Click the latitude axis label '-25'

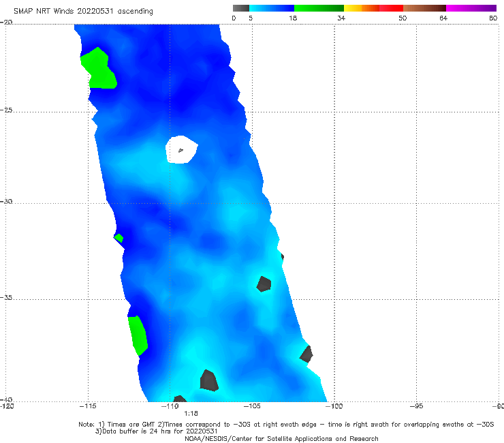pyautogui.click(x=6, y=110)
